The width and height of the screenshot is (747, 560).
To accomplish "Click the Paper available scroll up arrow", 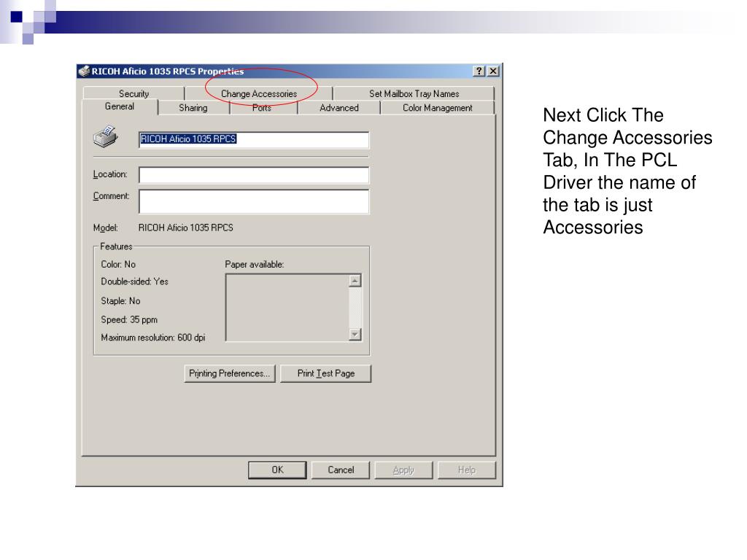I will (x=355, y=281).
